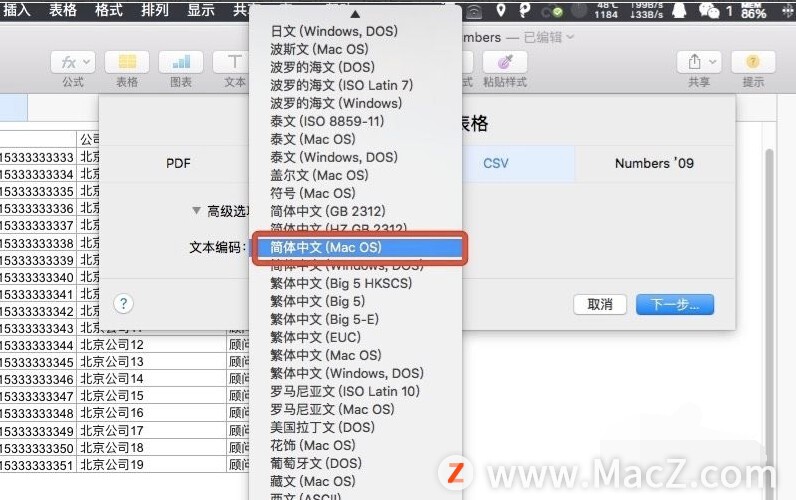This screenshot has height=500, width=796.
Task: Select the Numbers '09 export tab
Action: (654, 163)
